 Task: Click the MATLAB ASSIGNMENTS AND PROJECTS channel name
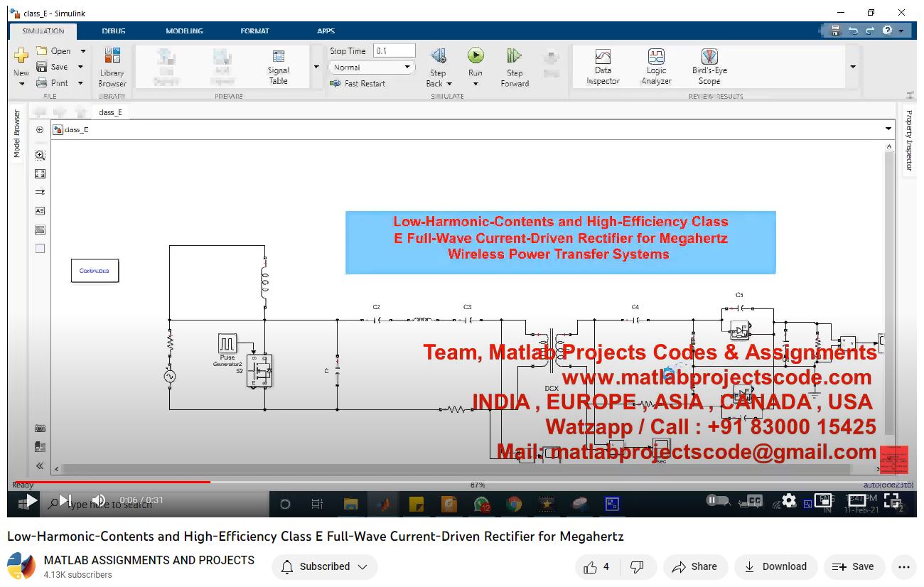click(149, 560)
